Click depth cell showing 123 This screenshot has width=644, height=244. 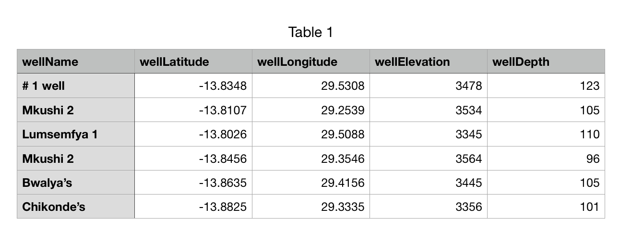point(546,86)
